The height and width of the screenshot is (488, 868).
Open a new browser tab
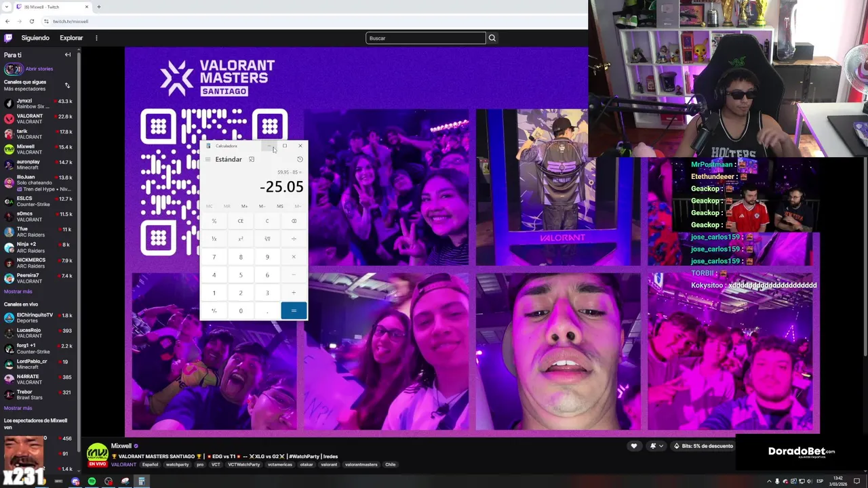[x=99, y=7]
